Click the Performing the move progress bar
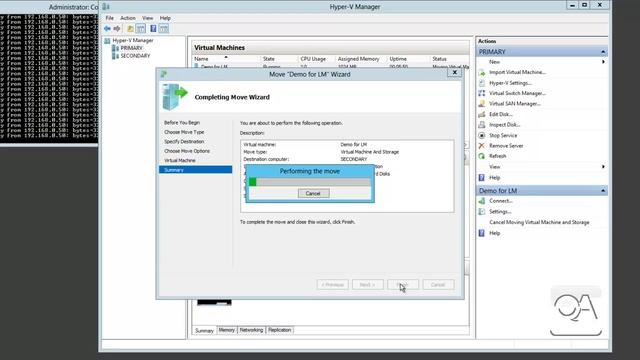Screen dimensions: 640x360 309,182
